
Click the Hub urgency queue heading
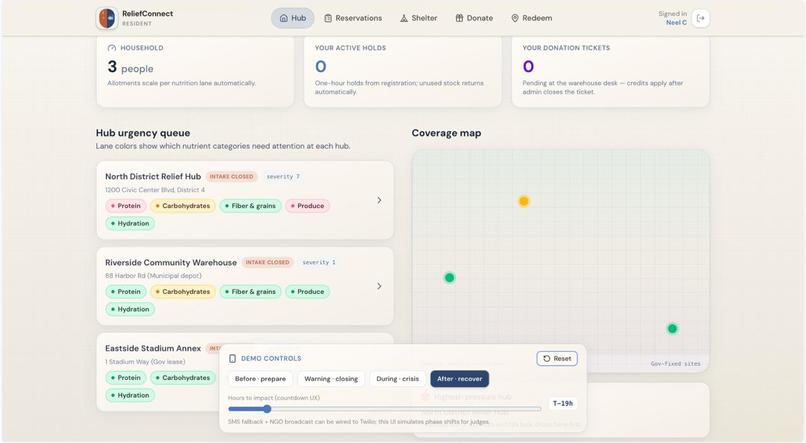click(x=143, y=133)
